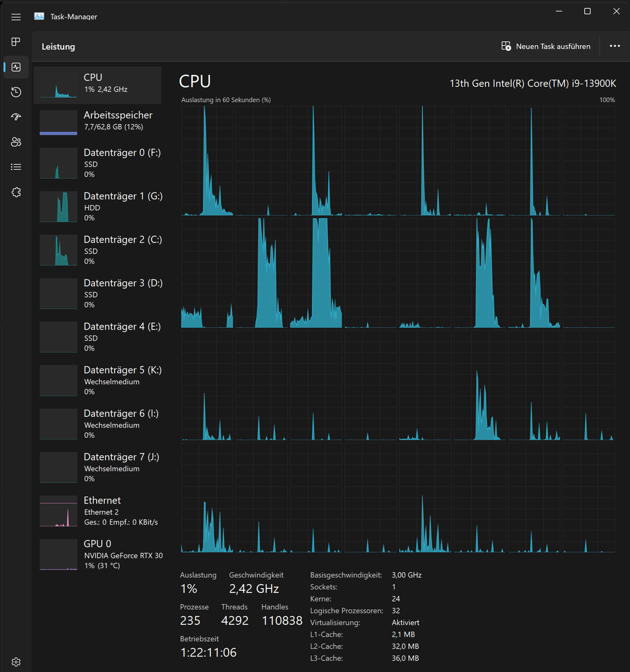Open App history icon in sidebar

16,92
